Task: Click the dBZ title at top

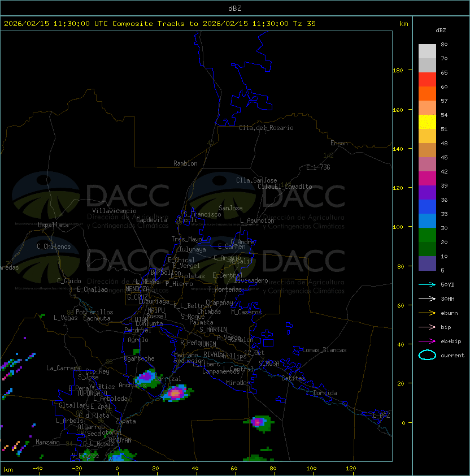Action: pos(235,8)
